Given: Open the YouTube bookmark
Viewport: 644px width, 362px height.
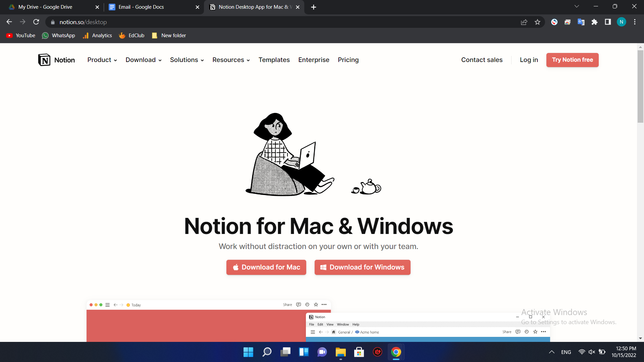Looking at the screenshot, I should coord(21,36).
